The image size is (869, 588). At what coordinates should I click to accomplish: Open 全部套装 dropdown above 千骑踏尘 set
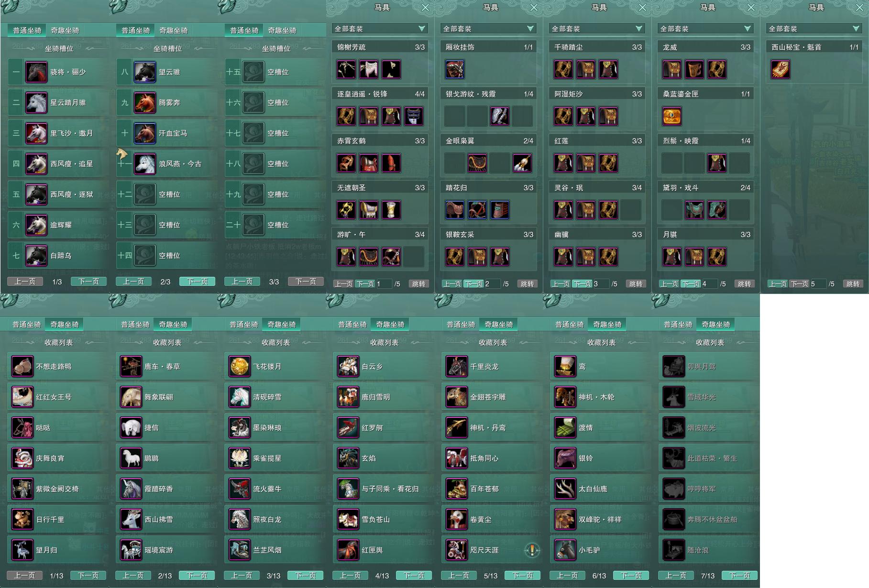(597, 29)
